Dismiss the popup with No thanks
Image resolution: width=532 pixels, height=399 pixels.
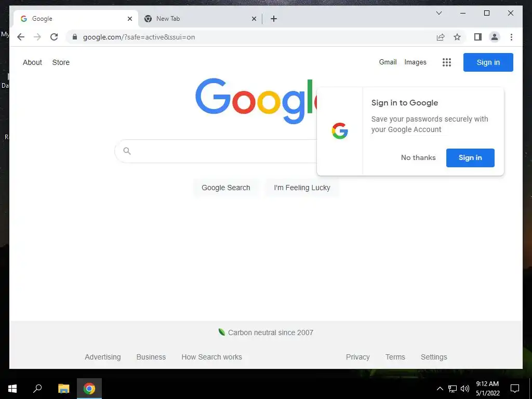click(x=418, y=157)
